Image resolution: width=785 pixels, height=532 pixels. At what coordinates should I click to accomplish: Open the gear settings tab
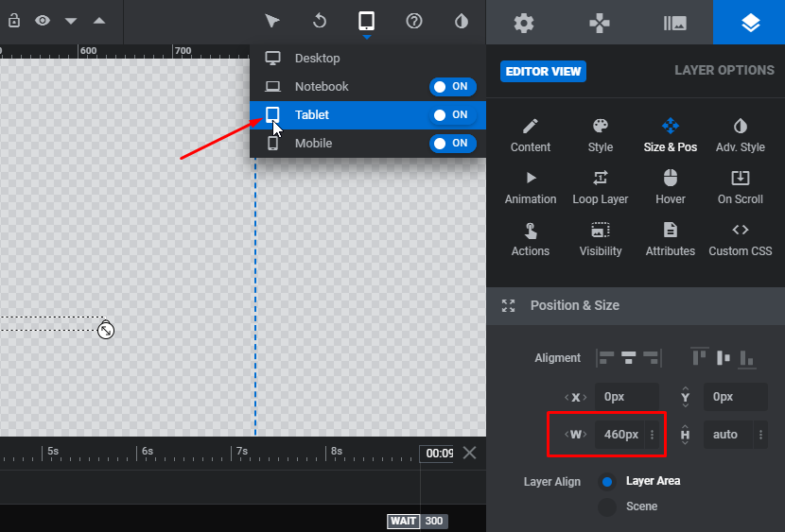pos(524,23)
